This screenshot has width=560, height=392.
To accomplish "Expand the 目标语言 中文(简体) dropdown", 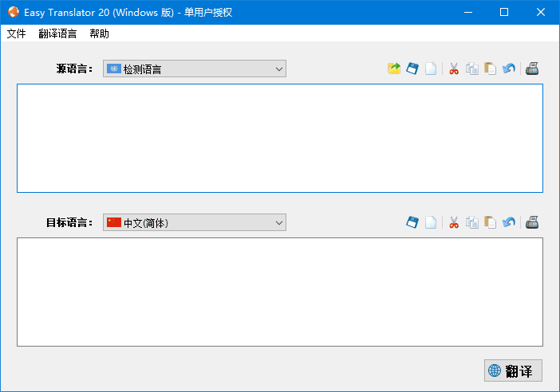I will [195, 222].
